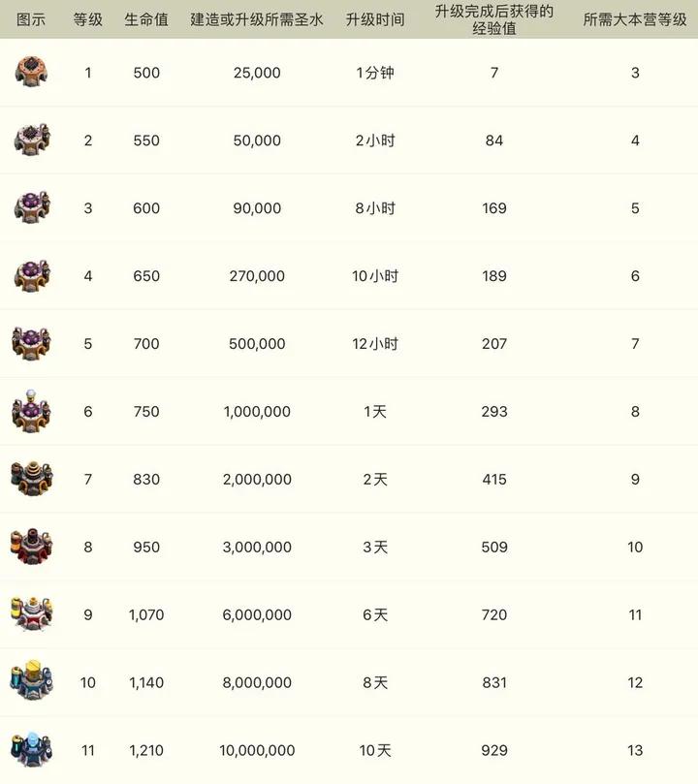Click the 建造或升级所需圣水 header
Viewport: 698px width, 784px height.
tap(257, 19)
